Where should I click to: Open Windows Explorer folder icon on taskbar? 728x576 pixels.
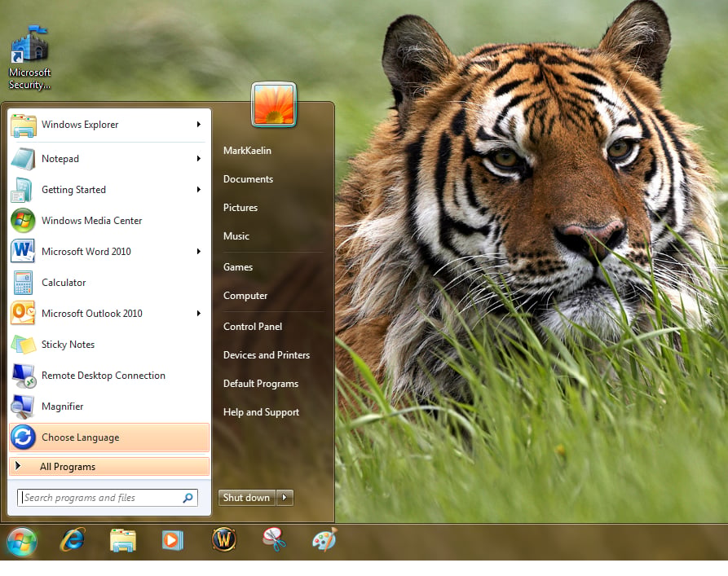[122, 540]
